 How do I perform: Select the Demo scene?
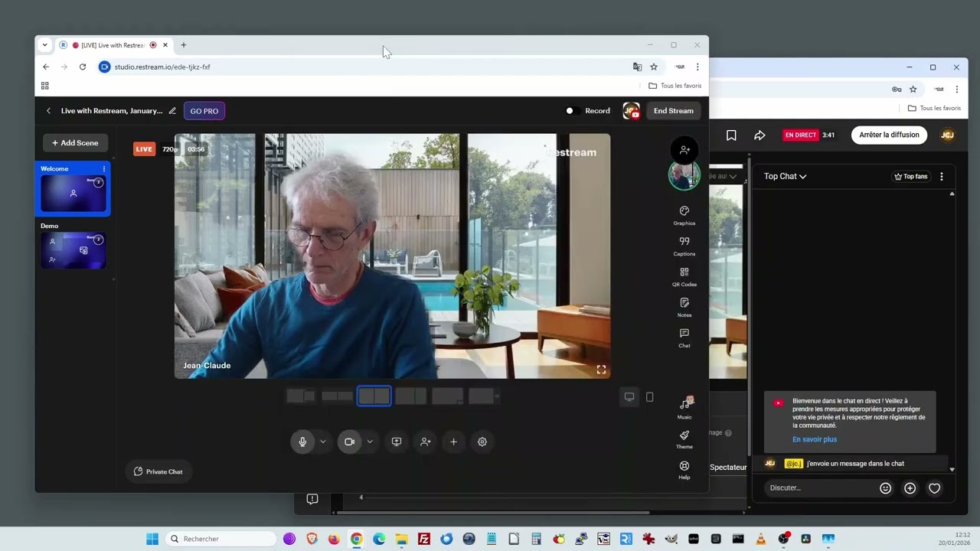tap(73, 246)
